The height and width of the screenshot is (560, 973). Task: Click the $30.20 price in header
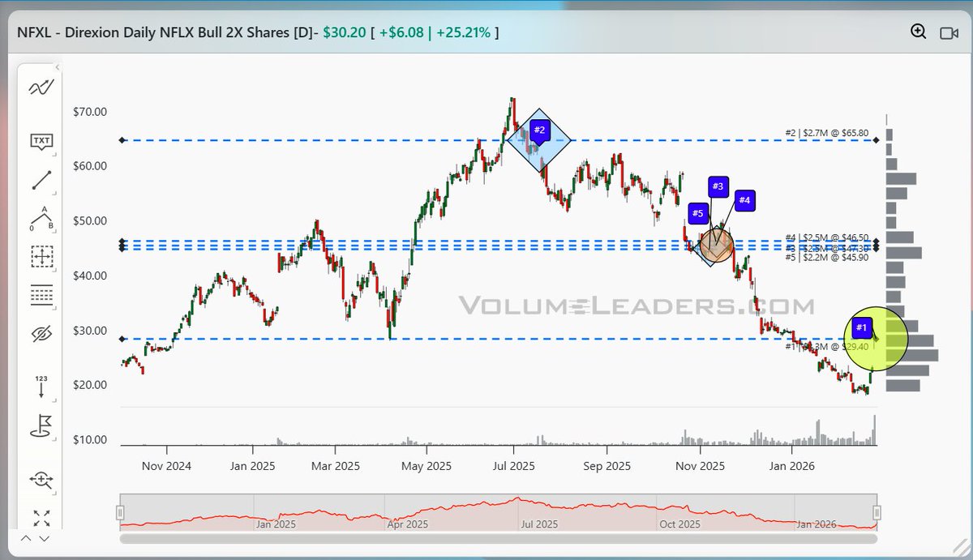(x=344, y=32)
